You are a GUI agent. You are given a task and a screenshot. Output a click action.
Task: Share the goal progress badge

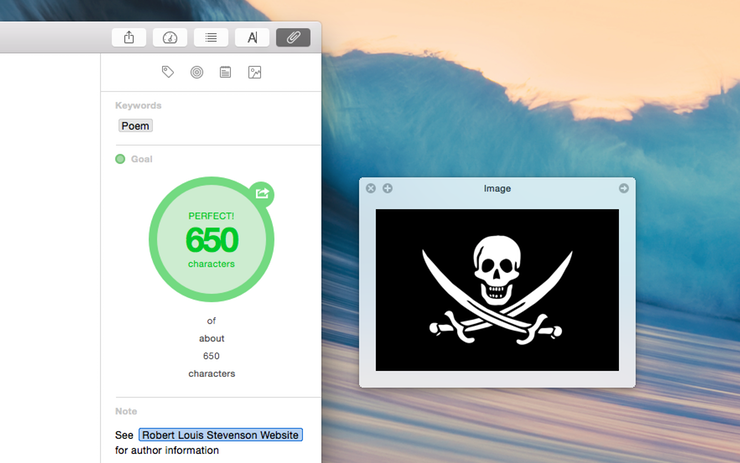tap(262, 194)
